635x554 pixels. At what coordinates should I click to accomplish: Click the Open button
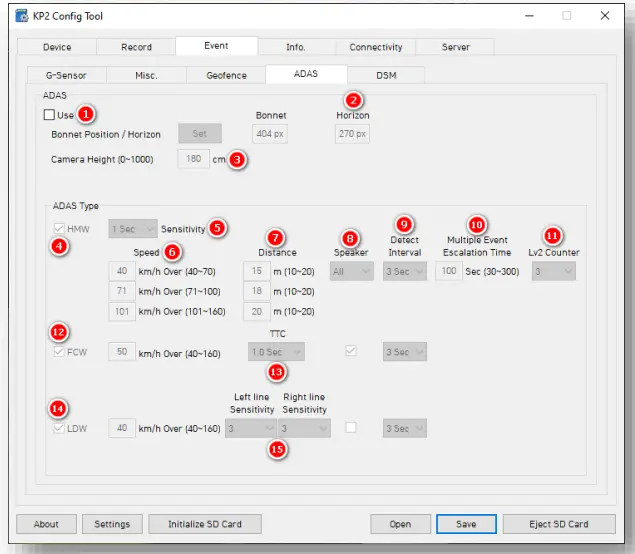click(400, 524)
